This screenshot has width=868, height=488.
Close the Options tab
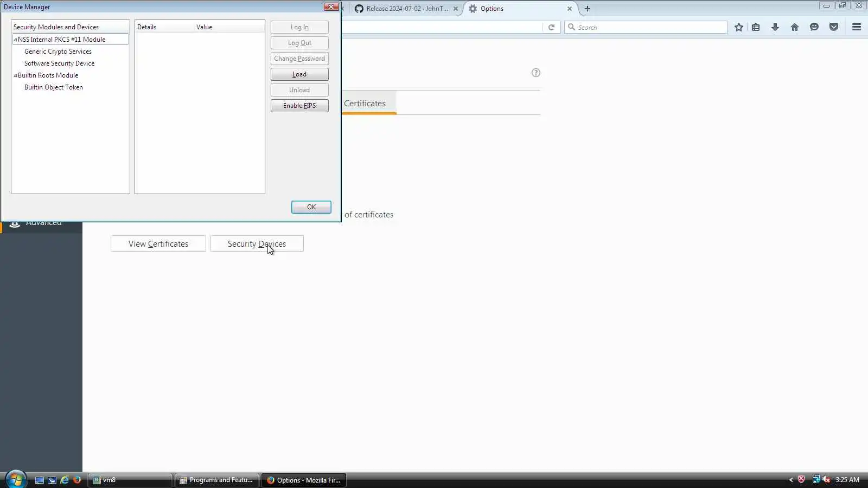point(570,9)
